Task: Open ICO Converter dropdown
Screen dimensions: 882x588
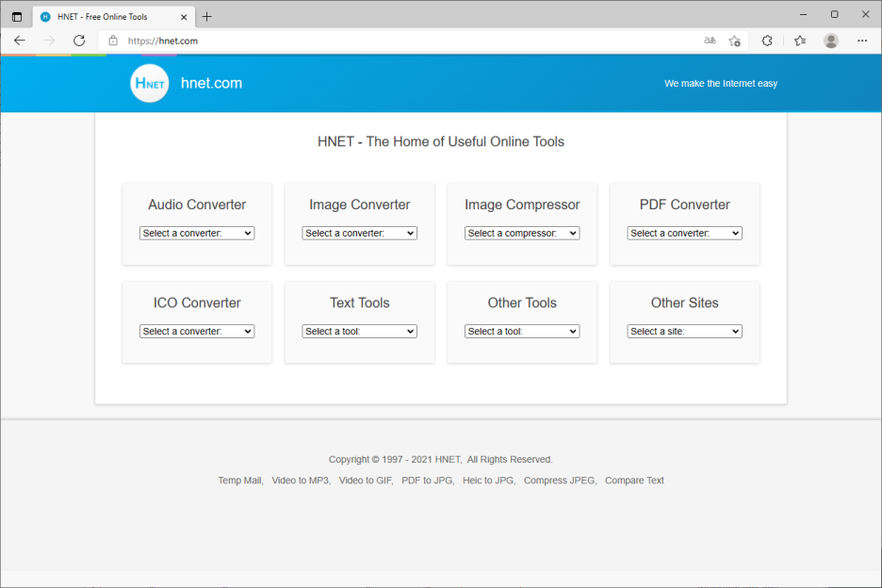Action: 197,332
